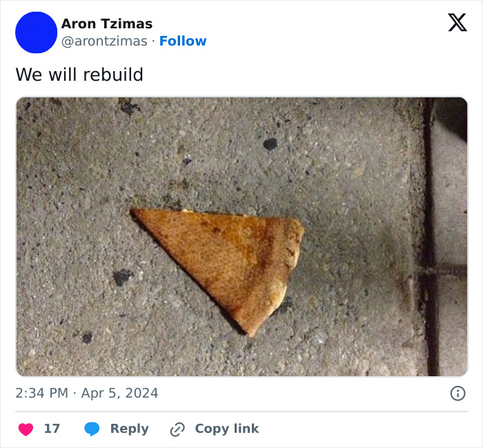Click the X logo icon

click(457, 23)
